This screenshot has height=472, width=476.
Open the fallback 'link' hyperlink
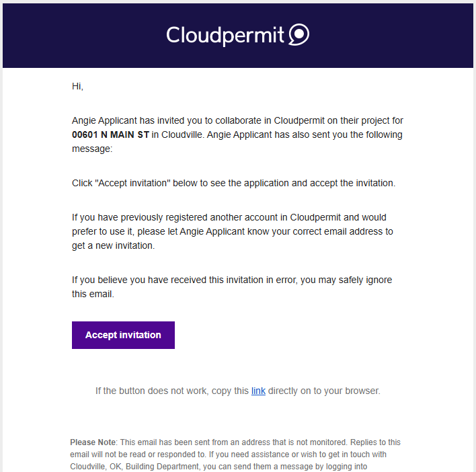click(258, 391)
